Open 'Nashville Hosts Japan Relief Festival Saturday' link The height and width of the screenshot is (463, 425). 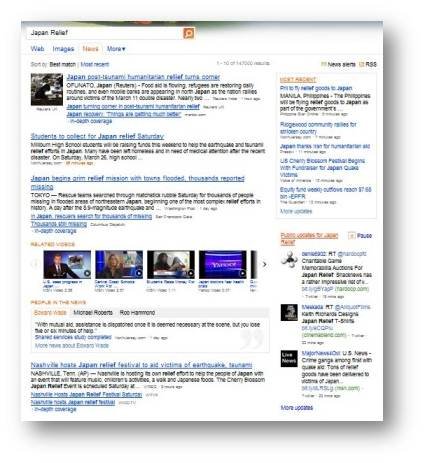click(86, 395)
